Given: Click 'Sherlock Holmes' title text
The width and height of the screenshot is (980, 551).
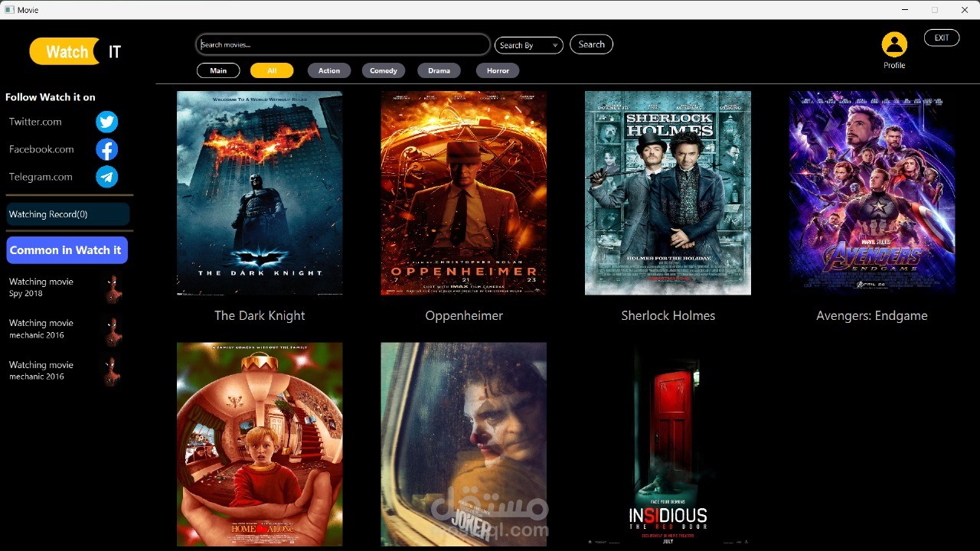Looking at the screenshot, I should click(668, 315).
